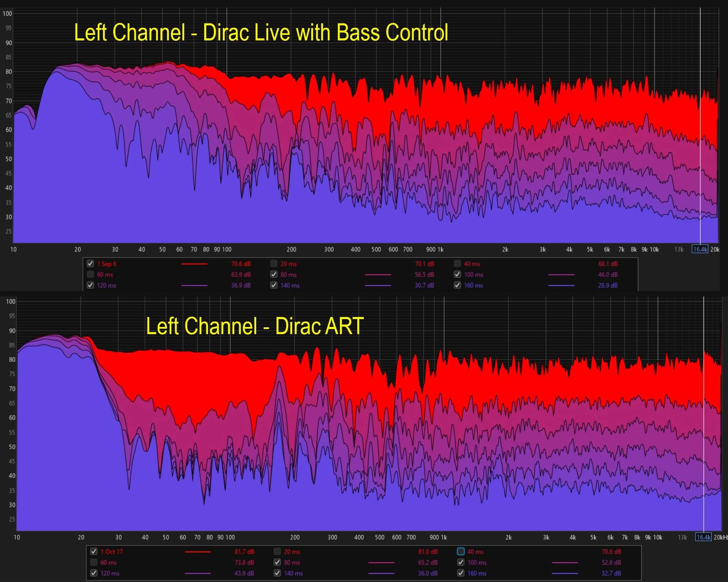The image size is (728, 582).
Task: Click the 16.4k cursor frequency box on top graph
Action: click(700, 249)
